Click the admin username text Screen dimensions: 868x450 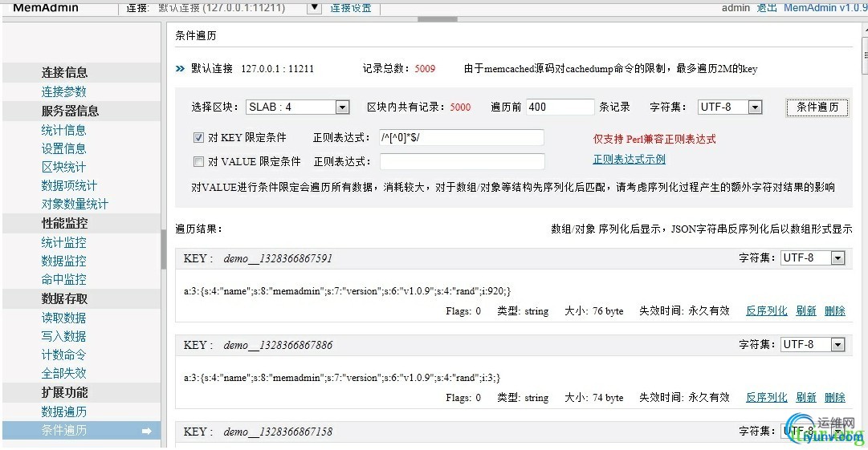tap(736, 8)
